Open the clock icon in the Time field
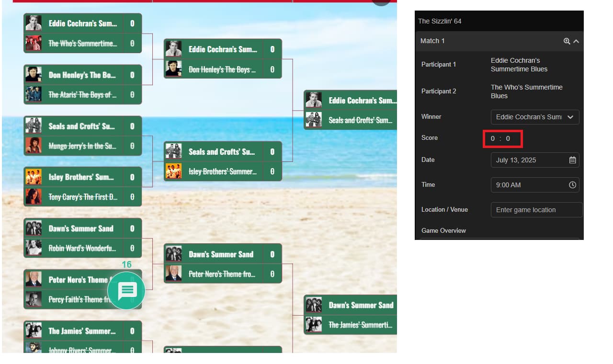This screenshot has height=364, width=613. point(572,185)
